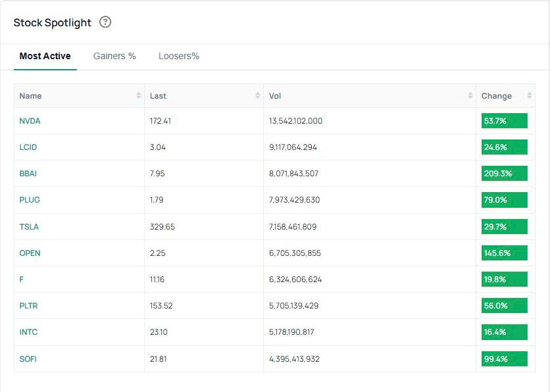Click the 19.8% change badge
This screenshot has width=550, height=392.
click(x=505, y=280)
